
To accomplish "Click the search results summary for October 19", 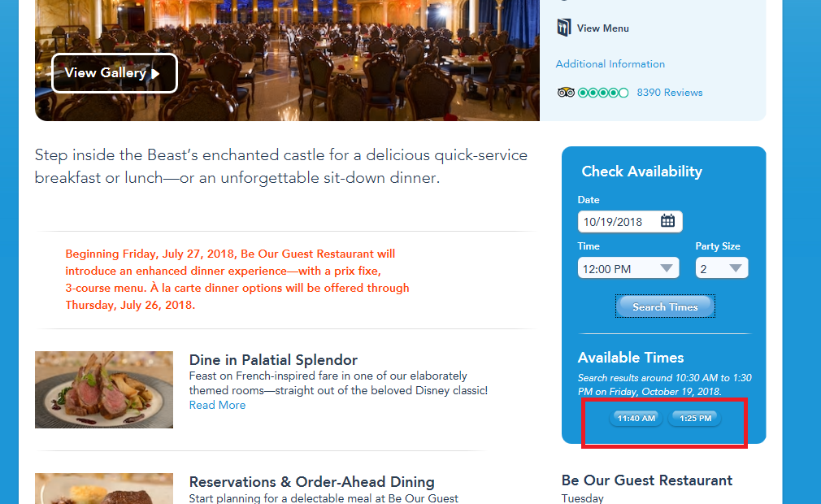I will pos(664,385).
